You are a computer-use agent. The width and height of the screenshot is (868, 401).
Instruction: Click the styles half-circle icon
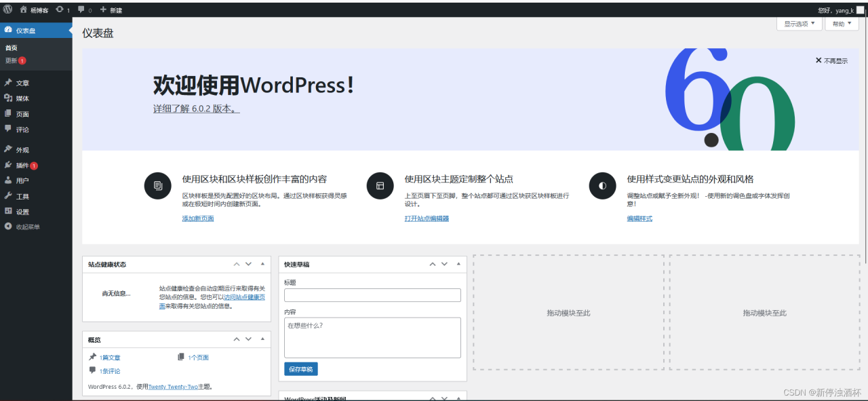602,186
